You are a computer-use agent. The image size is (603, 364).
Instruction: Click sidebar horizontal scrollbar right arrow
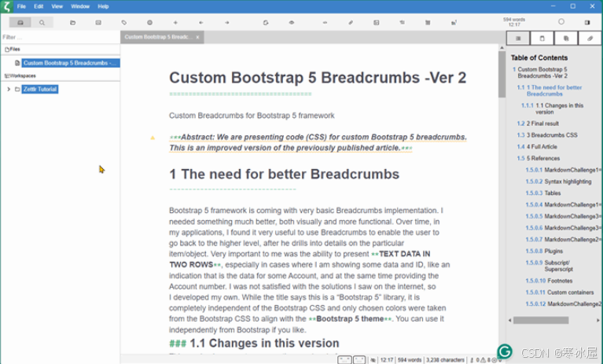point(598,320)
